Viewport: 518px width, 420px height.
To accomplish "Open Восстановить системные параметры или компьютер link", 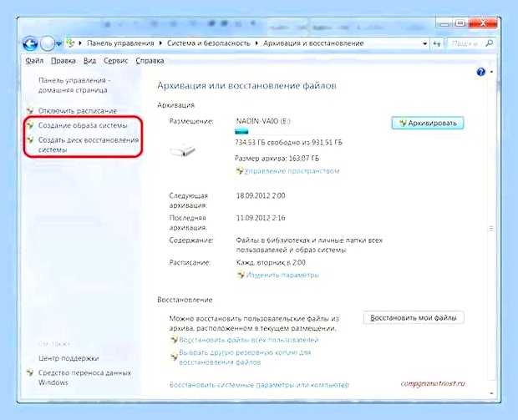I will click(259, 385).
